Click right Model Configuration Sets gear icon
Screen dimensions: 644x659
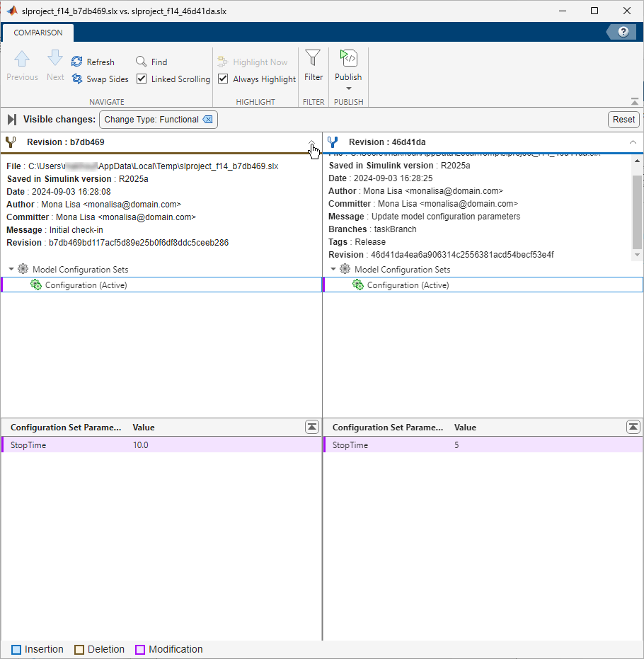click(x=345, y=269)
